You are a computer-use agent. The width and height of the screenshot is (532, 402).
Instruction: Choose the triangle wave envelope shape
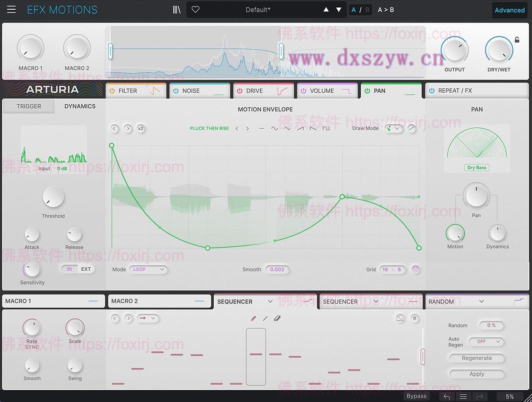pos(287,129)
